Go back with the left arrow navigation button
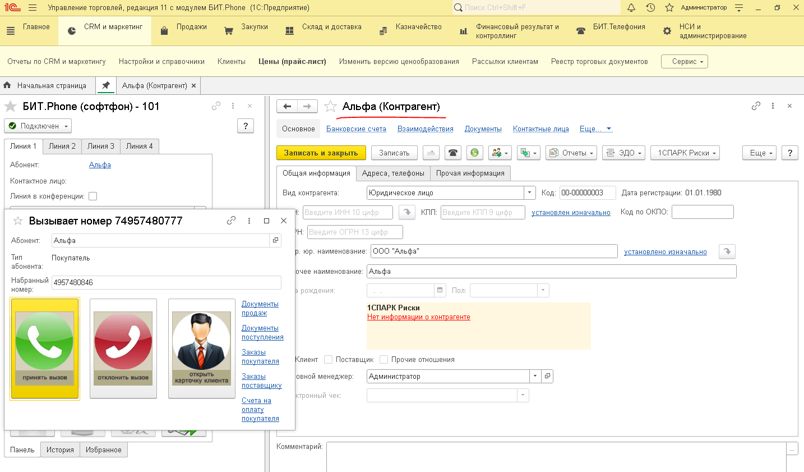The image size is (804, 472). [287, 106]
